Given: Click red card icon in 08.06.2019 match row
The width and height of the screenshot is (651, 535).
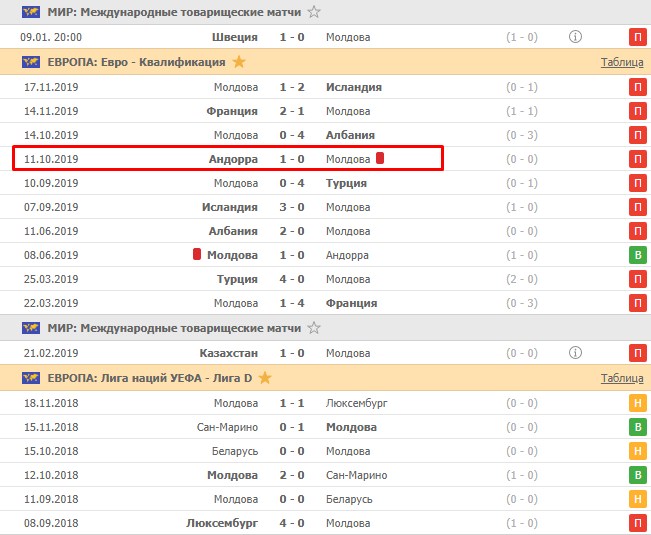Looking at the screenshot, I should click(x=197, y=255).
